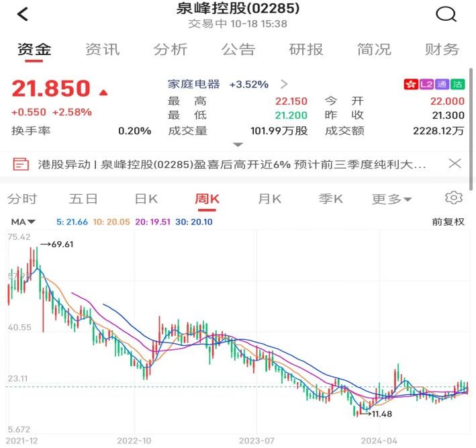This screenshot has width=476, height=448.
Task: Dismiss the news banner with X
Action: pos(455,163)
